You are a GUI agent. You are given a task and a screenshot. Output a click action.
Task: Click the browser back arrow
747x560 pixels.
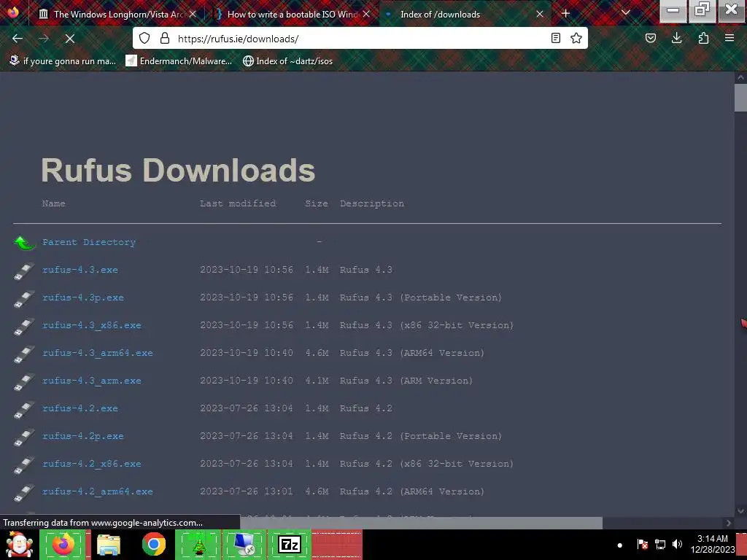pyautogui.click(x=18, y=39)
